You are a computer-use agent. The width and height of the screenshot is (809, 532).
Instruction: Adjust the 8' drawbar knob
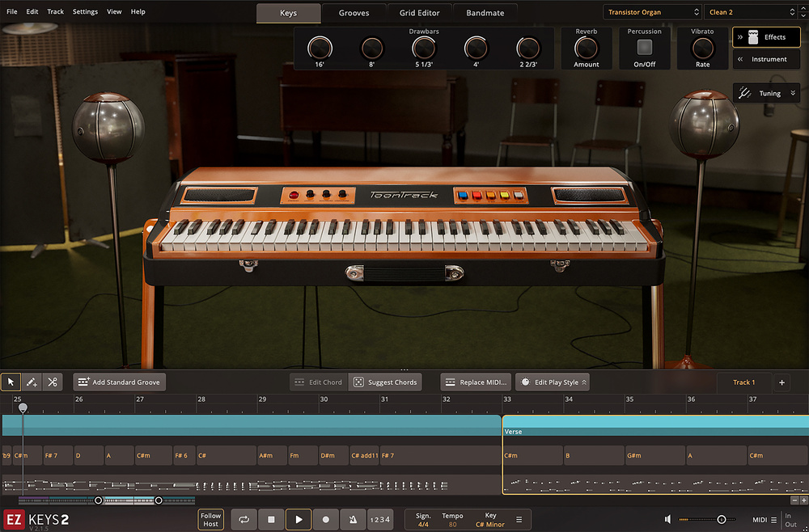point(371,48)
